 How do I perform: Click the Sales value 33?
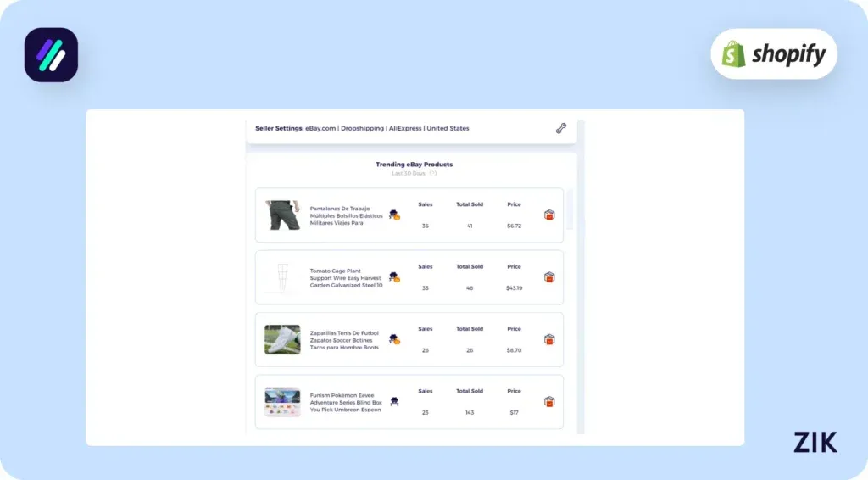tap(426, 287)
